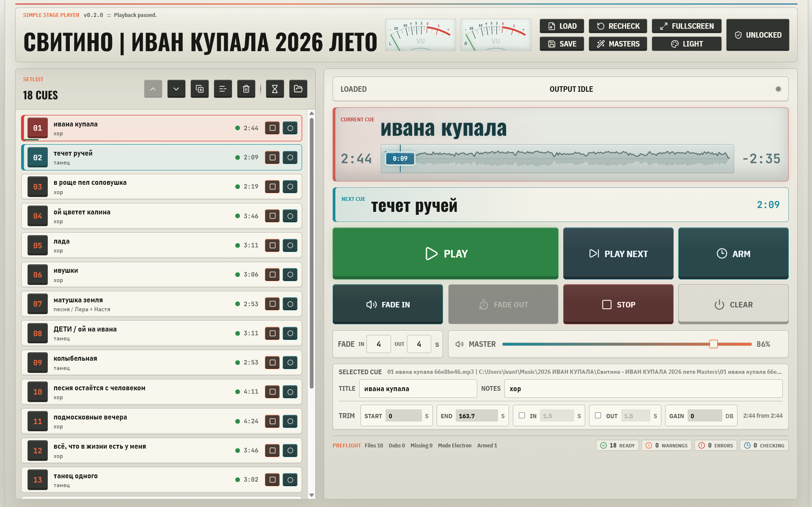Click circle icon on cue 10 песня остаётся с человеком
The width and height of the screenshot is (812, 507).
[290, 392]
